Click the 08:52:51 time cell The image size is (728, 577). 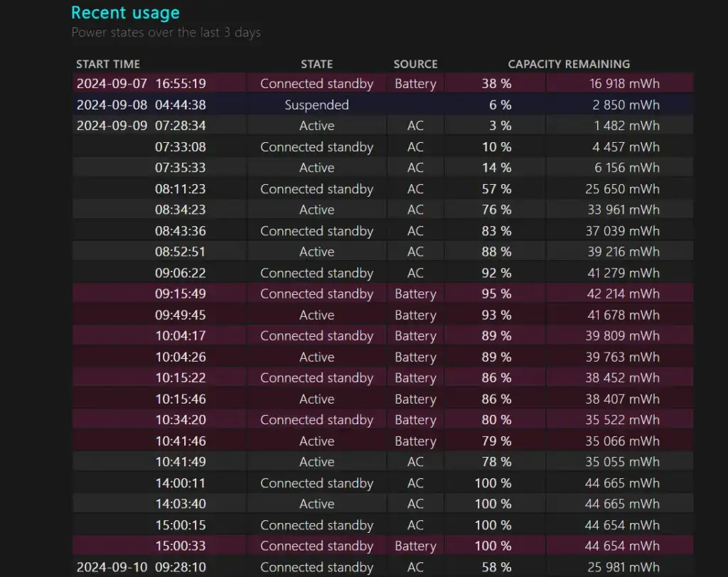[x=180, y=252]
